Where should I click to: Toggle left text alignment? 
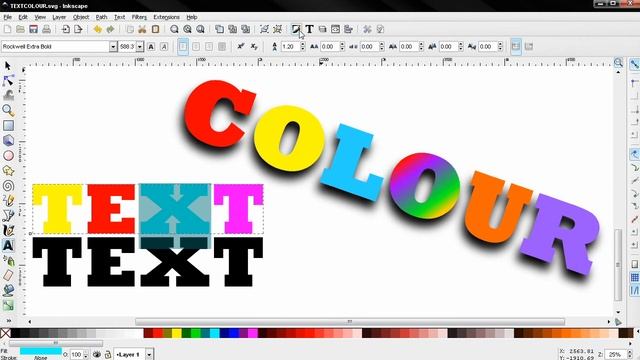183,47
